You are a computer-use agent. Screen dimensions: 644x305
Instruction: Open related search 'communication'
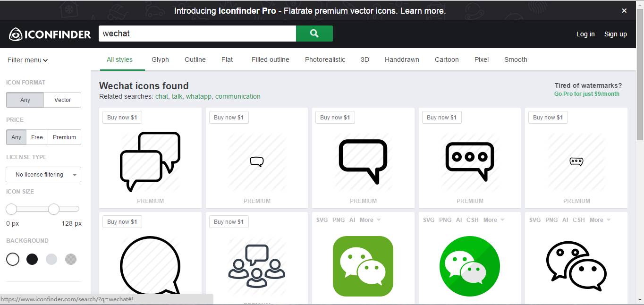(x=238, y=96)
